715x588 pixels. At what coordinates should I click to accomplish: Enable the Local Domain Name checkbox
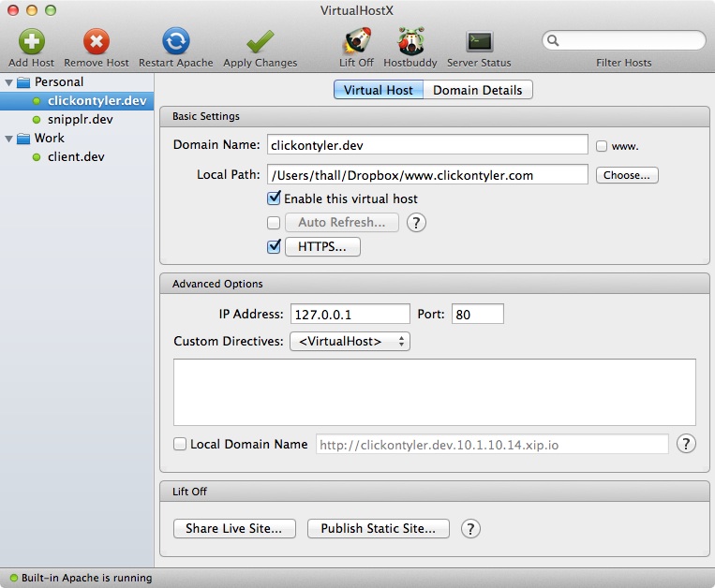180,444
